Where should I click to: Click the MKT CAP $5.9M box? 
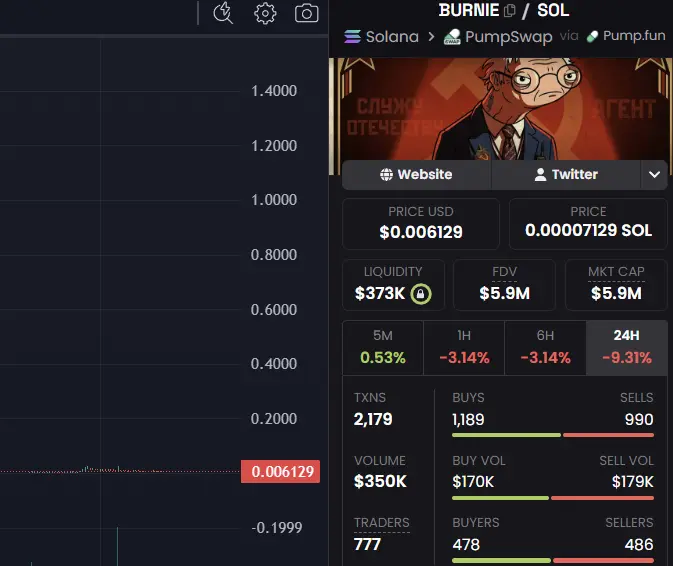click(x=616, y=285)
